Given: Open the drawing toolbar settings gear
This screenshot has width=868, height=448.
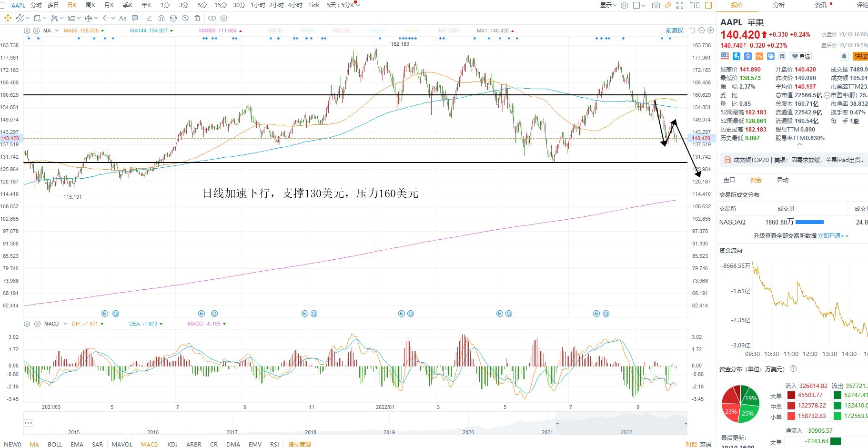Looking at the screenshot, I should point(224,18).
